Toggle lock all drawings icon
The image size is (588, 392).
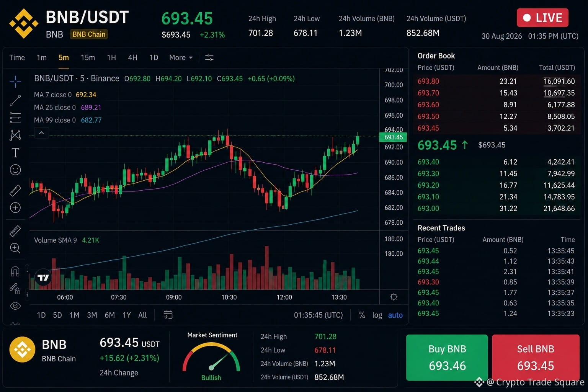click(x=15, y=288)
